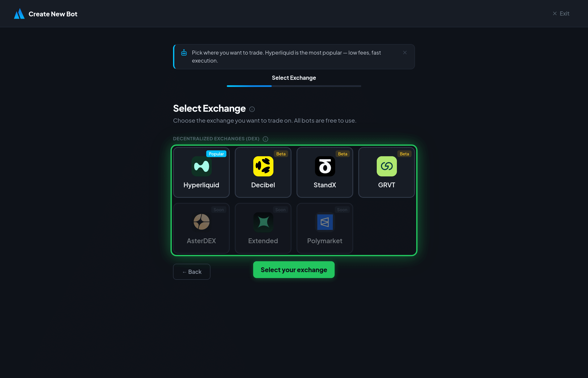Image resolution: width=588 pixels, height=378 pixels.
Task: Click the Soon badge on Polymarket card
Action: pyautogui.click(x=342, y=210)
